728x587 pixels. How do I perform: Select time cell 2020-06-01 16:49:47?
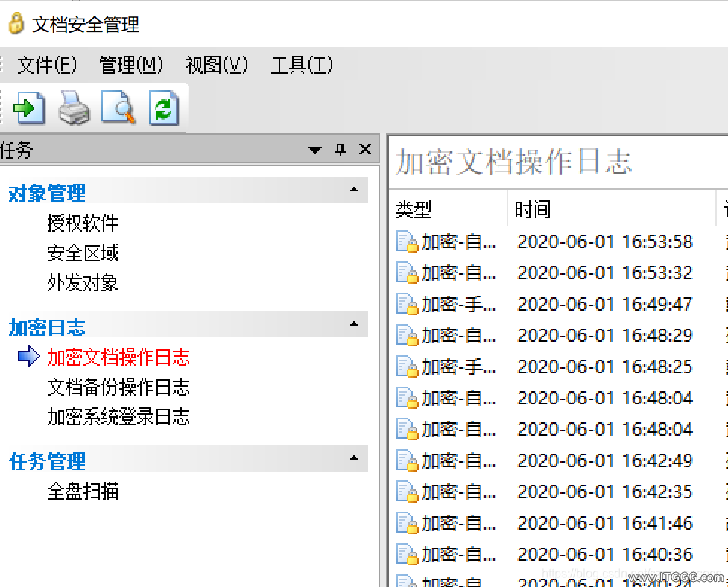(605, 305)
